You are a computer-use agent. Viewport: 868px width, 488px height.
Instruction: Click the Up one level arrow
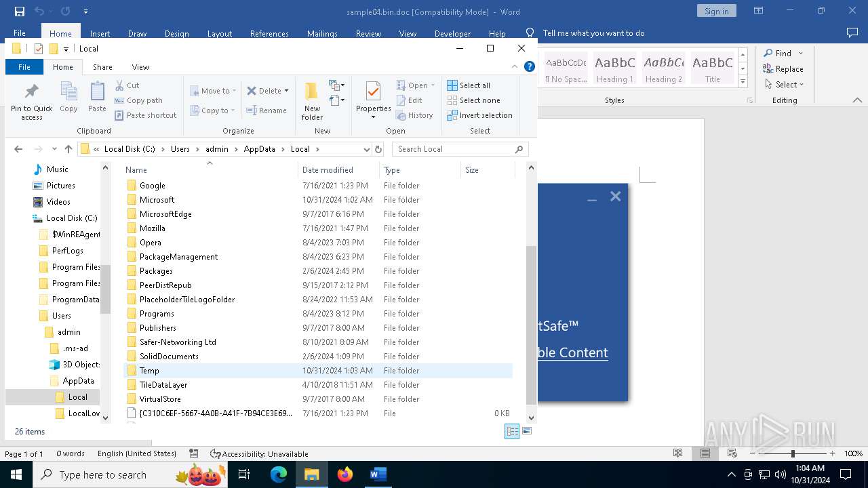(x=68, y=149)
